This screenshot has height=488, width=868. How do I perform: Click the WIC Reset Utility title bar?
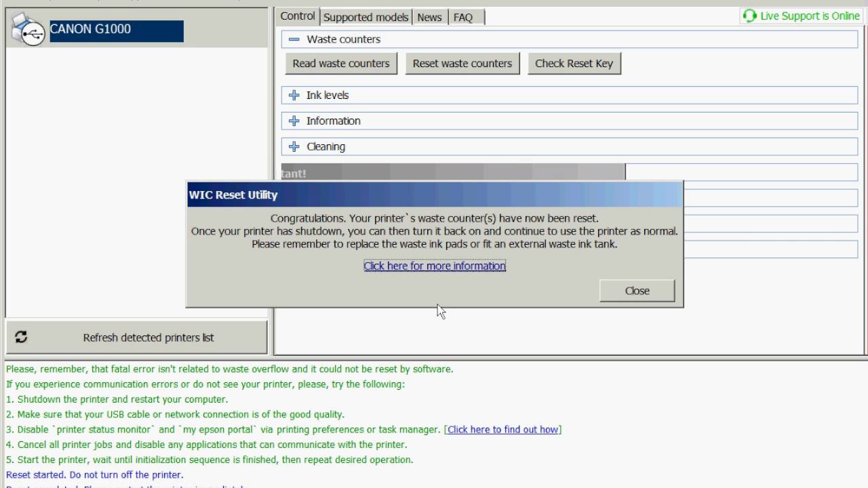(435, 195)
